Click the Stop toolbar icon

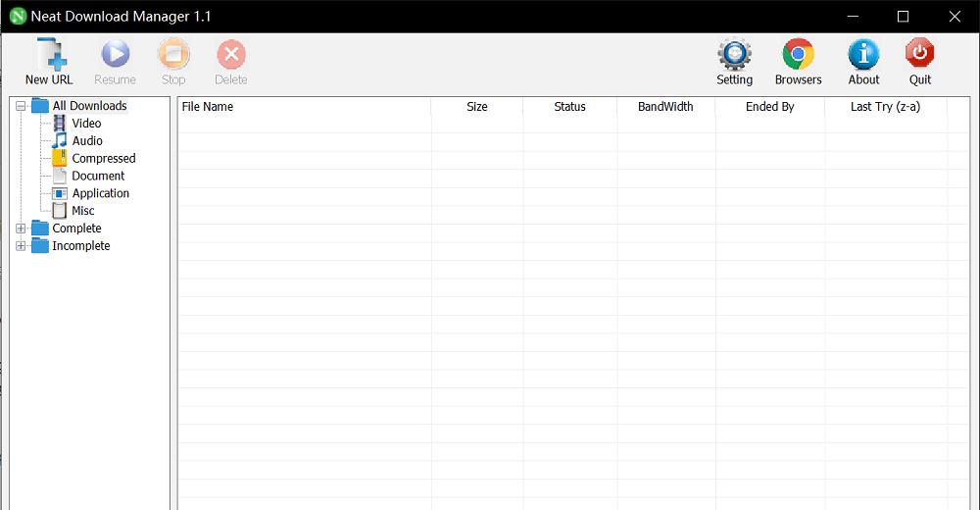coord(173,54)
